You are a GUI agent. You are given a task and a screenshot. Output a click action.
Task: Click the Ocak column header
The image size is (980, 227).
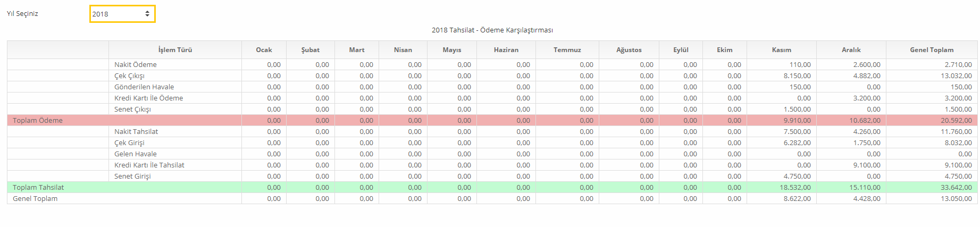click(x=264, y=50)
